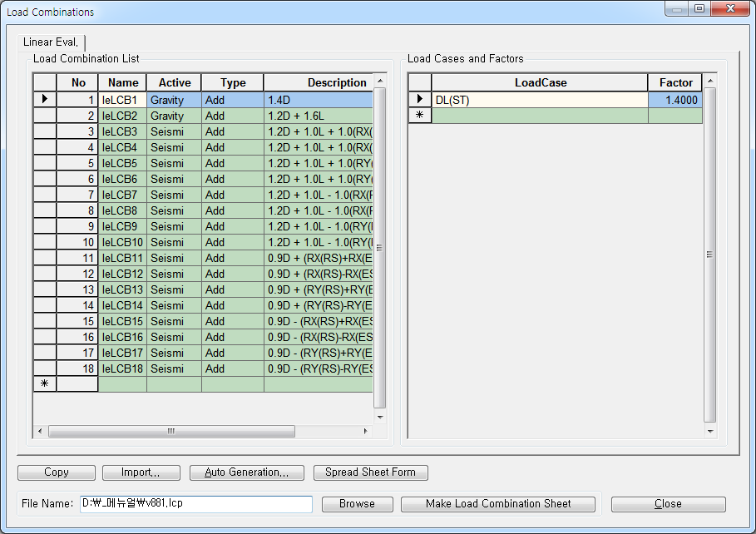This screenshot has height=534, width=756.
Task: Select the Add type cell for leLCB6
Action: pos(233,179)
